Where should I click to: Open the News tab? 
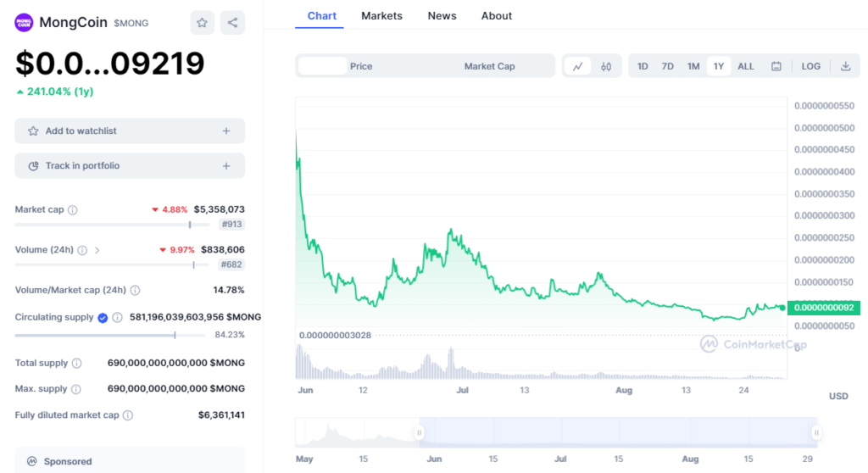point(442,16)
